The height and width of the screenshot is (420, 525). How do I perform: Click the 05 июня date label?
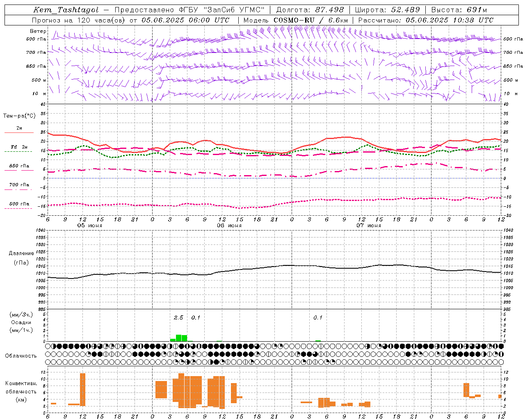[90, 226]
